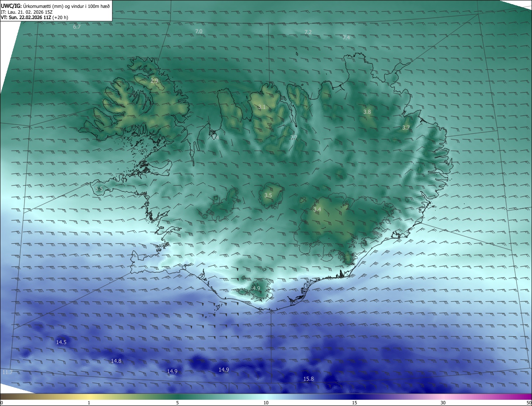Viewport: 532px width, 406px height.
Task: Click the 5 label on the color scale
Action: pos(177,403)
